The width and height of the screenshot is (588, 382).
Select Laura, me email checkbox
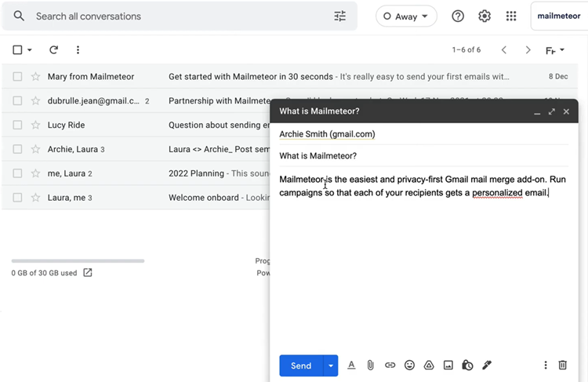click(17, 198)
